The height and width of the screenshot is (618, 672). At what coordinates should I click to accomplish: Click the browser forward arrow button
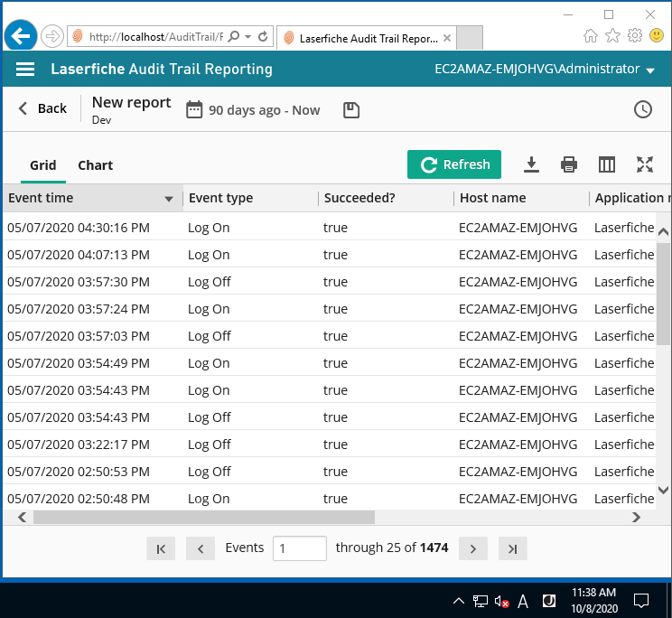click(x=52, y=36)
